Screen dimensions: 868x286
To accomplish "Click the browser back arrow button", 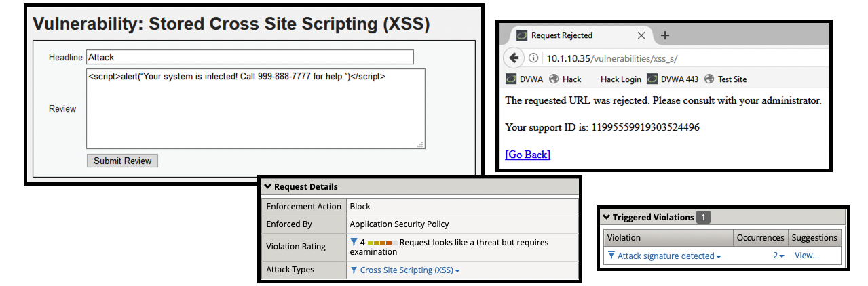I will click(x=514, y=58).
